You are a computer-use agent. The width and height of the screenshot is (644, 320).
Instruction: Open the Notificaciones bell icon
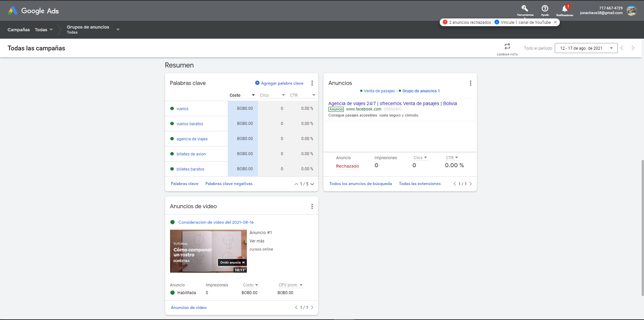tap(565, 8)
